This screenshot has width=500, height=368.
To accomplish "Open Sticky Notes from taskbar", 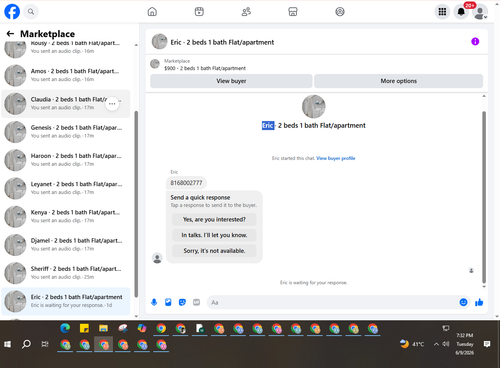I will tap(84, 328).
